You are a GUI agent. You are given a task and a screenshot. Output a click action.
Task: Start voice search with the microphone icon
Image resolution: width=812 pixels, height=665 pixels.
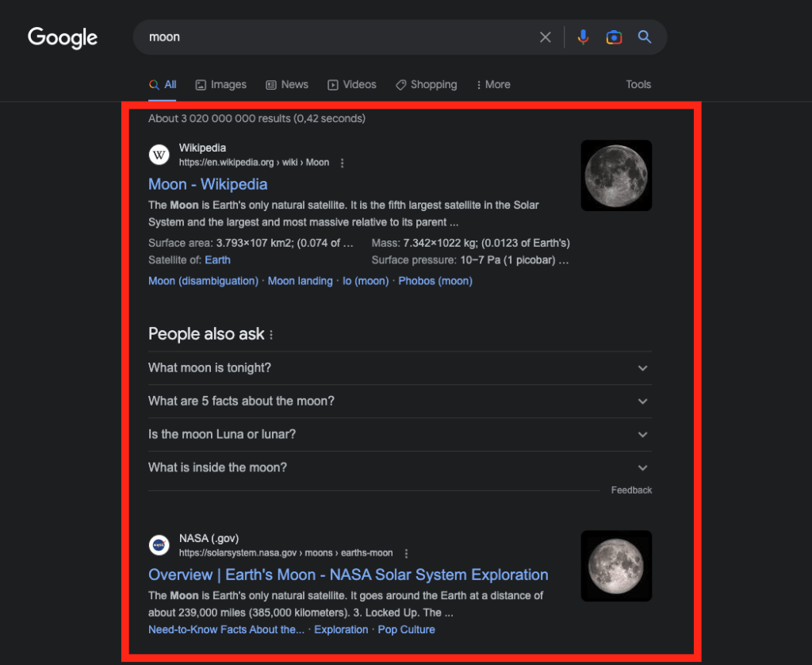click(583, 37)
